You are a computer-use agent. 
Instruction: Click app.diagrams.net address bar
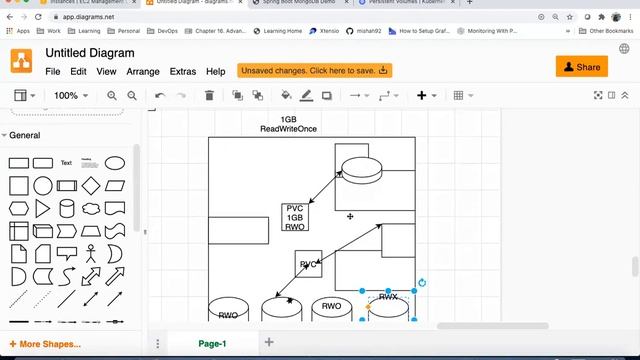(x=89, y=17)
